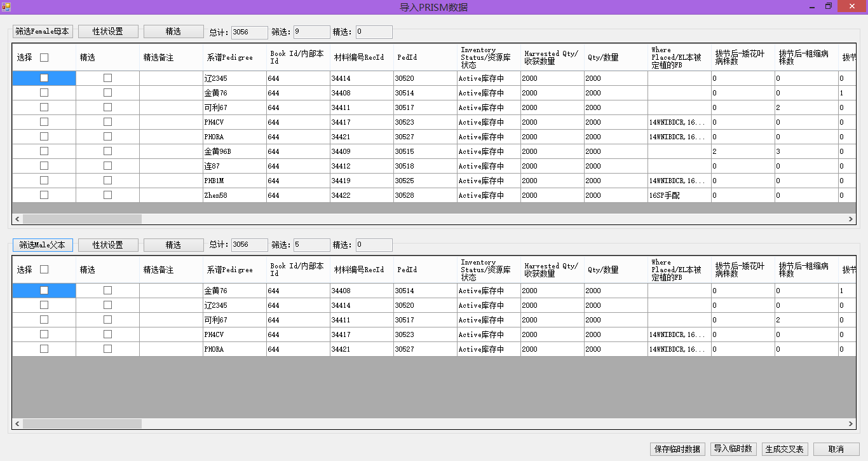
Task: Click the 34422 RecId cell
Action: click(362, 195)
